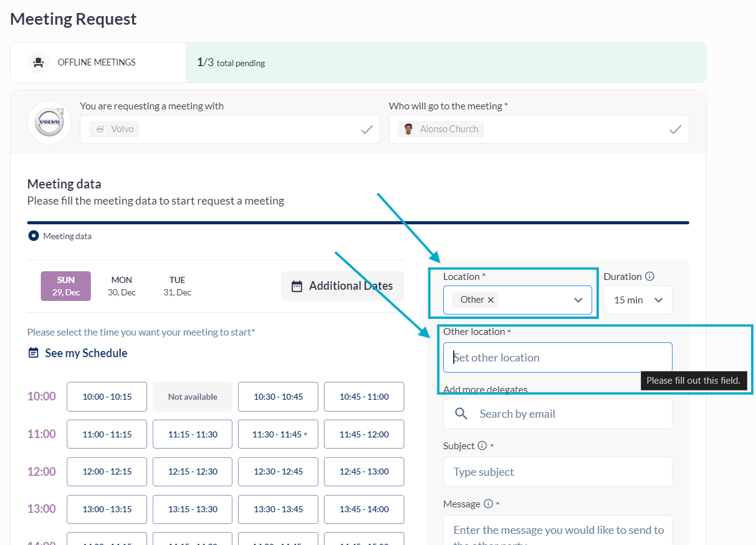
Task: Remove the Other location tag
Action: 491,300
